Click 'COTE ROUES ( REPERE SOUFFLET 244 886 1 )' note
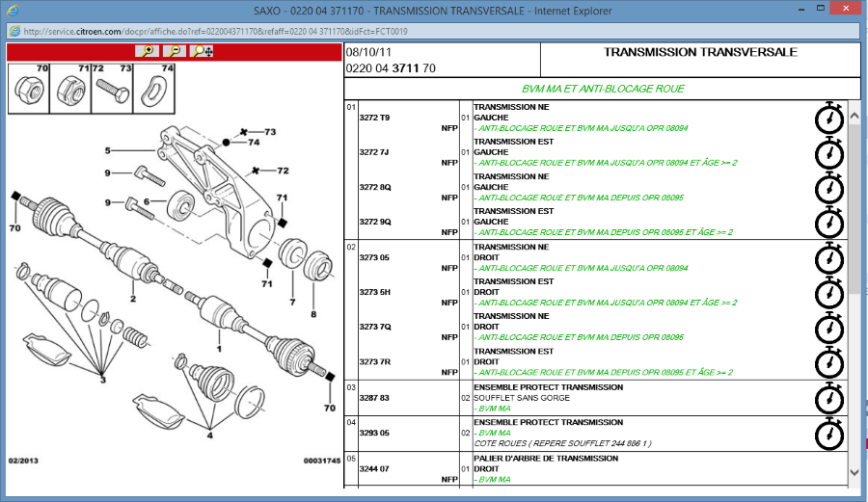The height and width of the screenshot is (502, 868). coord(562,443)
